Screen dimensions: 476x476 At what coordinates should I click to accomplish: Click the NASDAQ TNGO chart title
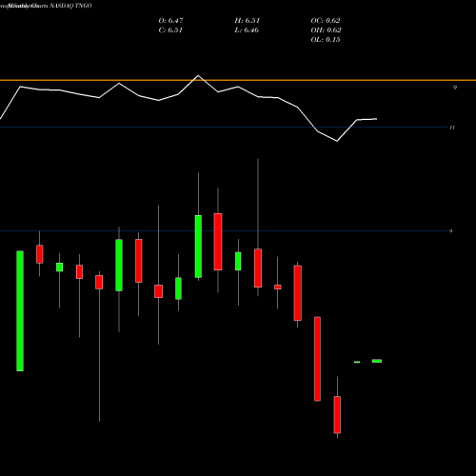point(70,6)
